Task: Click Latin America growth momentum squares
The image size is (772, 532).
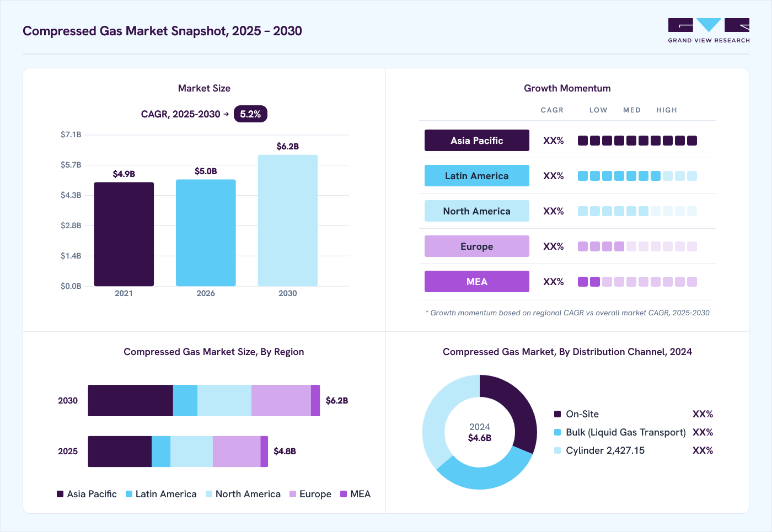Action: (x=637, y=176)
